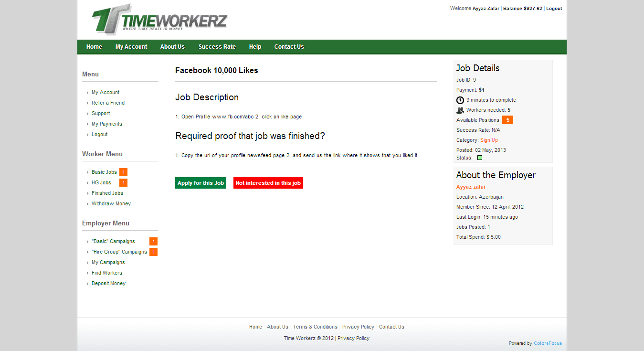Click the ColorsFocus link in the footer
Viewport: 644px width, 351px height.
[548, 343]
